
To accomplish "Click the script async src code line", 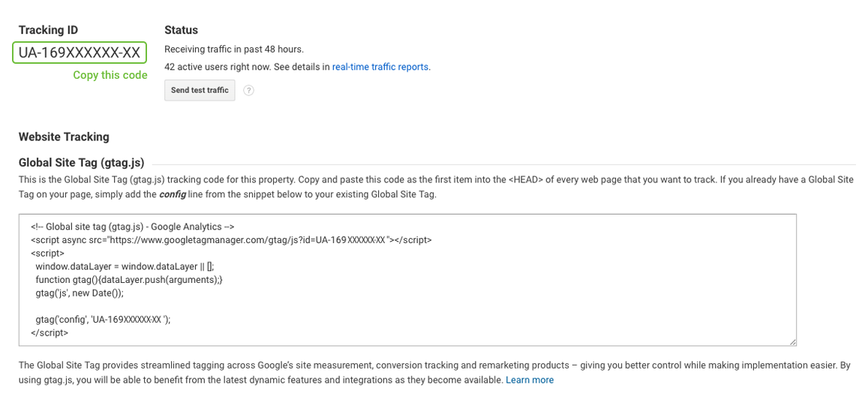I will coord(231,240).
